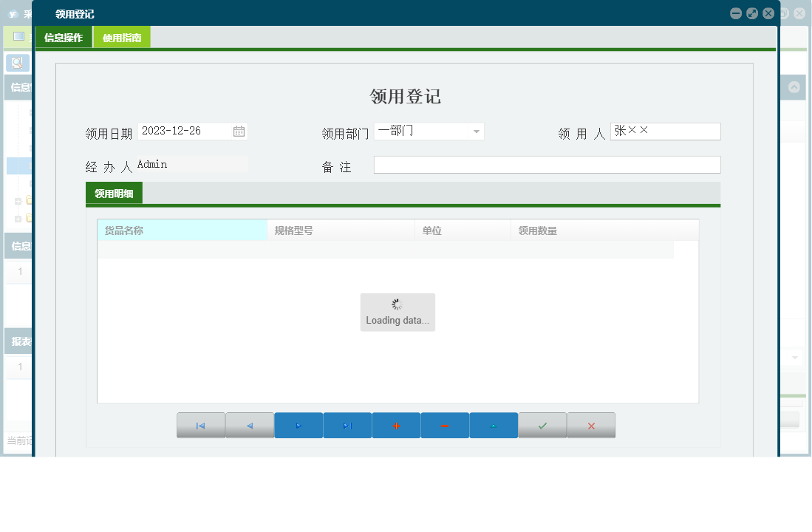
Task: Select the 信息操作 tab
Action: pyautogui.click(x=64, y=35)
